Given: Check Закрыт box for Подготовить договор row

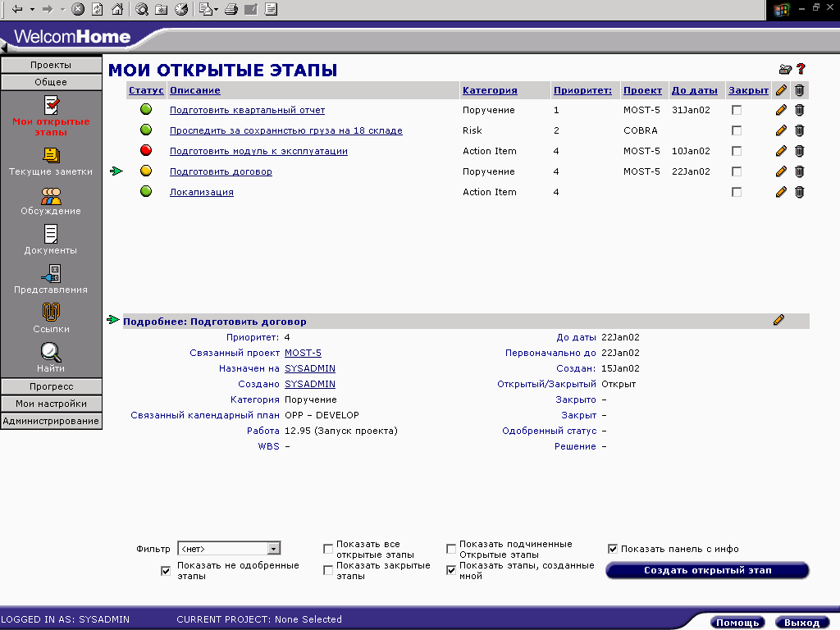Looking at the screenshot, I should (x=737, y=171).
